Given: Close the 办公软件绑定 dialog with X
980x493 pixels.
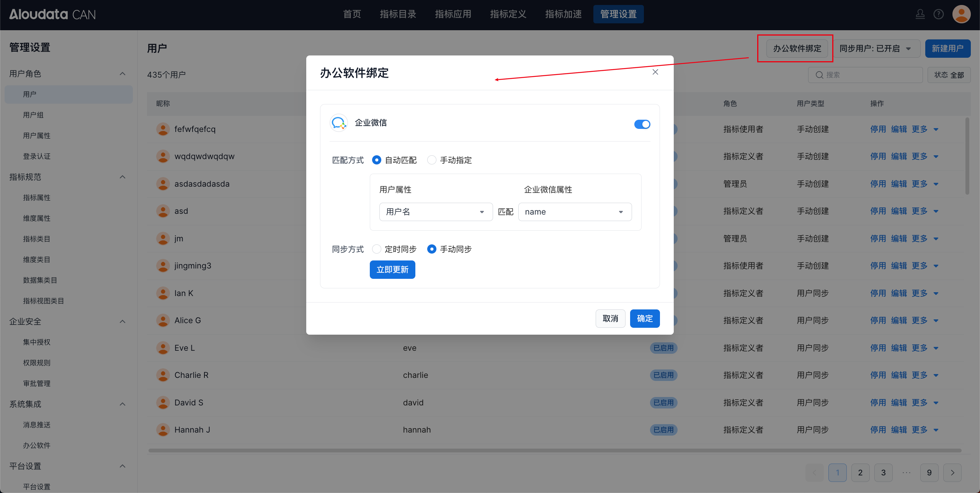Looking at the screenshot, I should 655,72.
